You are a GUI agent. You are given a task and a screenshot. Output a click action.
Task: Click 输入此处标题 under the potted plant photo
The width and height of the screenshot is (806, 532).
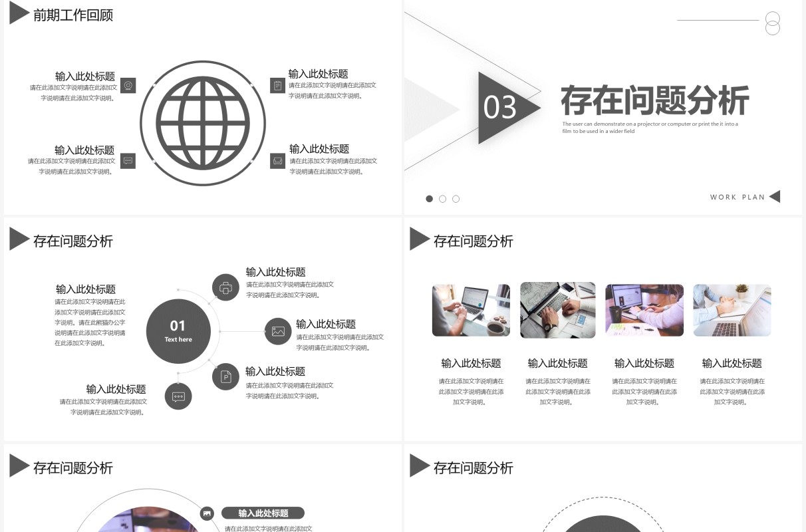[732, 363]
